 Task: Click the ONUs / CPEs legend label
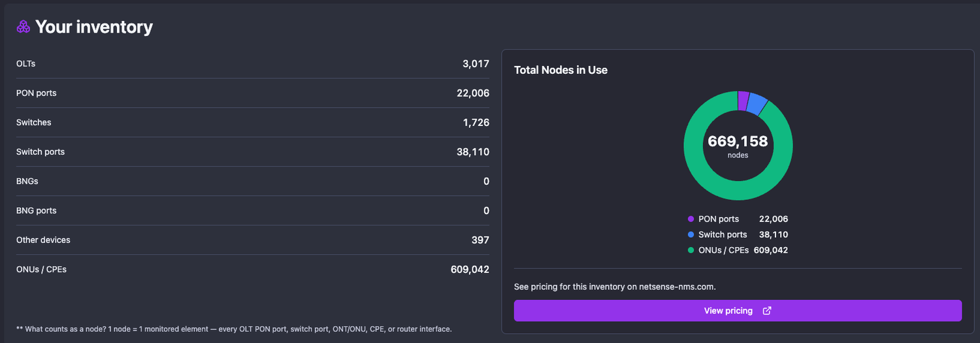coord(724,251)
